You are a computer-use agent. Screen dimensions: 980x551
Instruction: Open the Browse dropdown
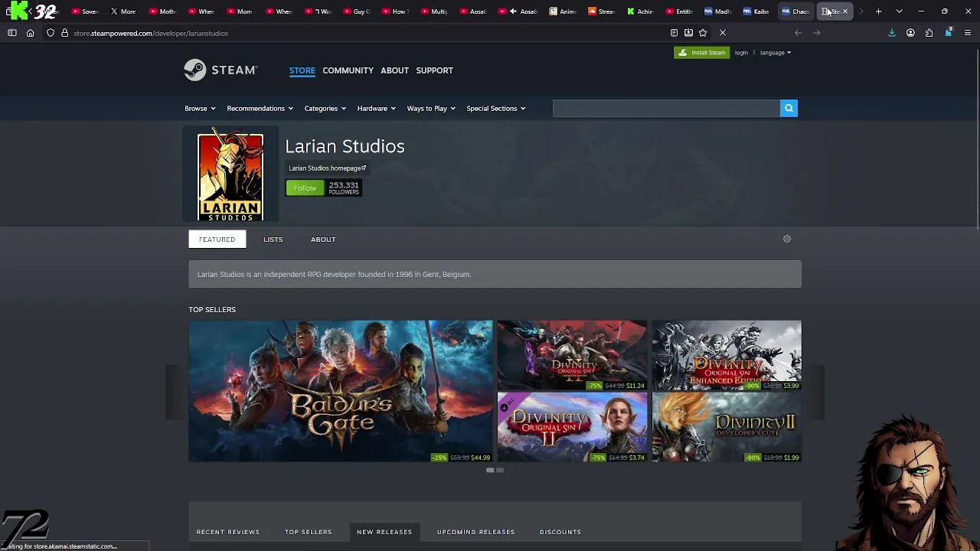(200, 108)
